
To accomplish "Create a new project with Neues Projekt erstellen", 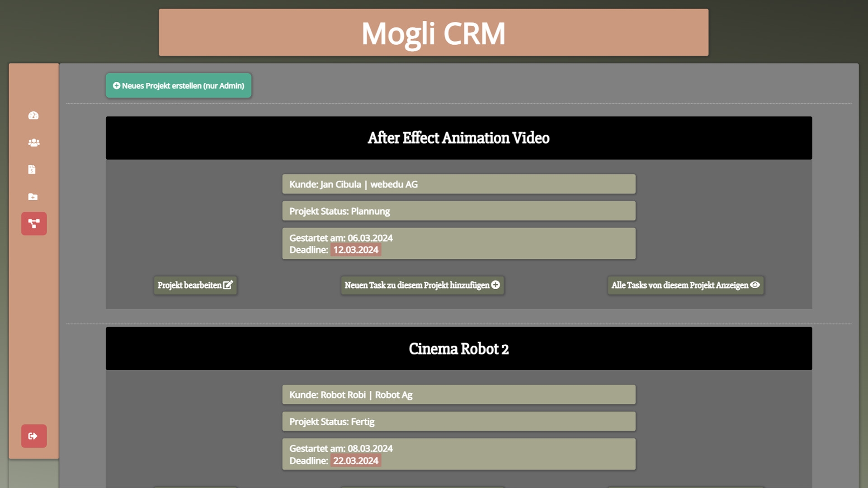I will tap(179, 86).
